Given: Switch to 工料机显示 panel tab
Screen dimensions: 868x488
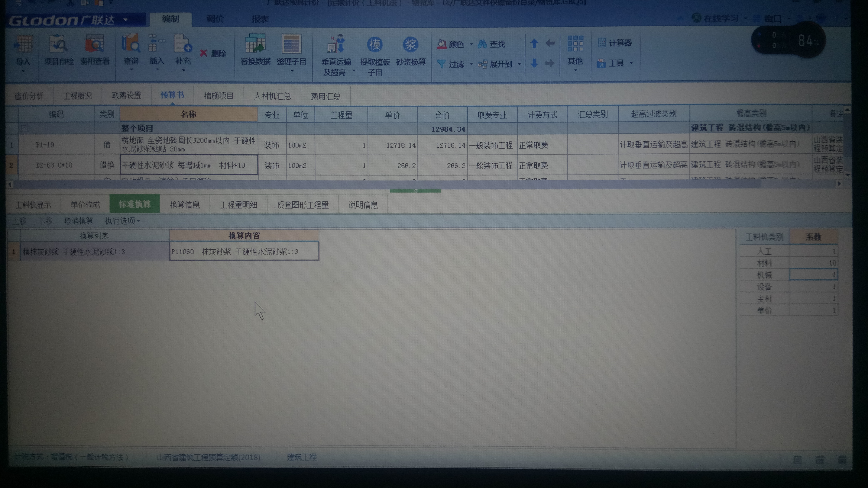Looking at the screenshot, I should tap(33, 205).
